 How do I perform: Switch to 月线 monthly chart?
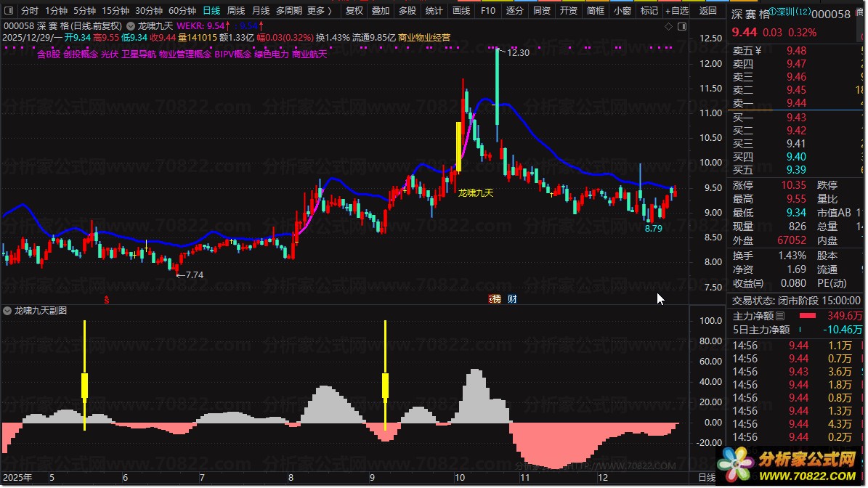tap(261, 10)
